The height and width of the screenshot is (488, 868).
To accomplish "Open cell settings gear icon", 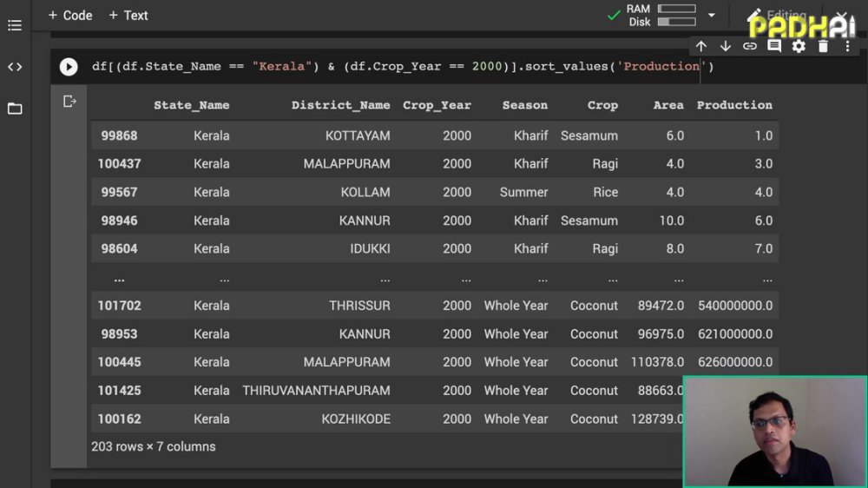I will pyautogui.click(x=799, y=47).
